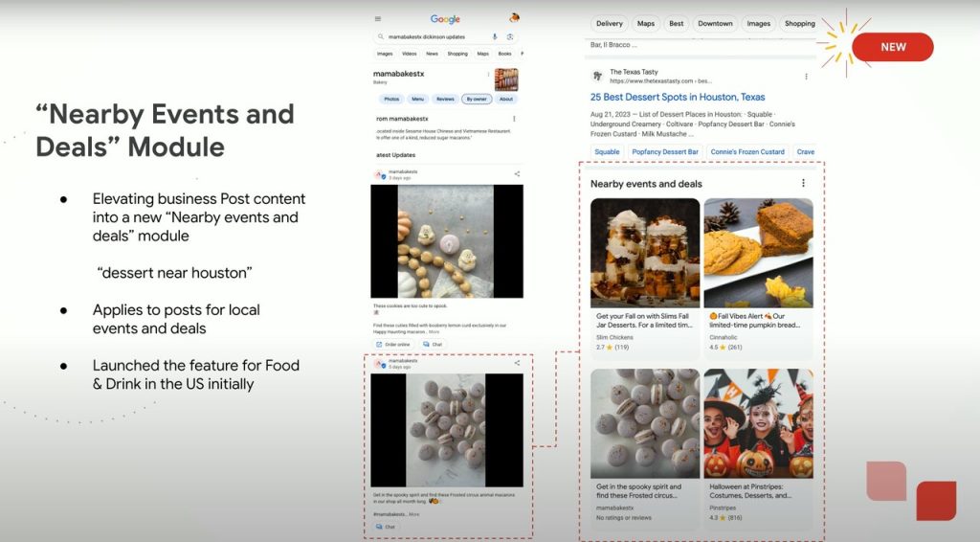Open three-dot menu for The Texas Tasty result
Viewport: 980px width, 542px height.
pyautogui.click(x=806, y=77)
